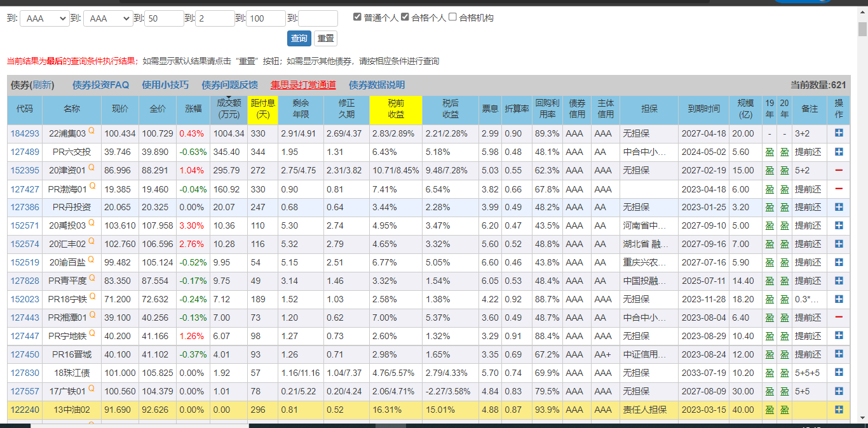Image resolution: width=868 pixels, height=428 pixels.
Task: Add PR丹投资 with the plus icon
Action: (x=839, y=207)
